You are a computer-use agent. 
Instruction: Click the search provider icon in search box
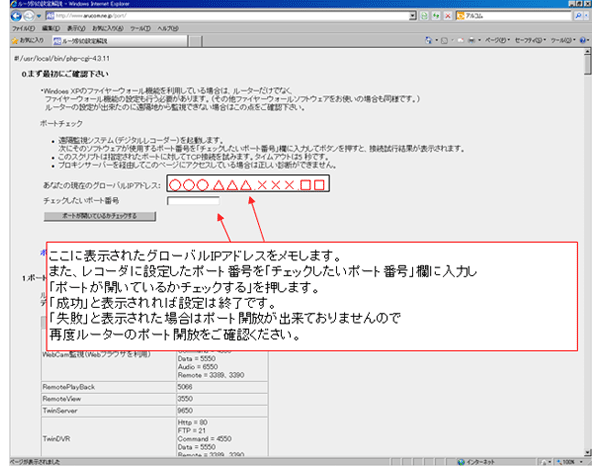click(x=461, y=16)
